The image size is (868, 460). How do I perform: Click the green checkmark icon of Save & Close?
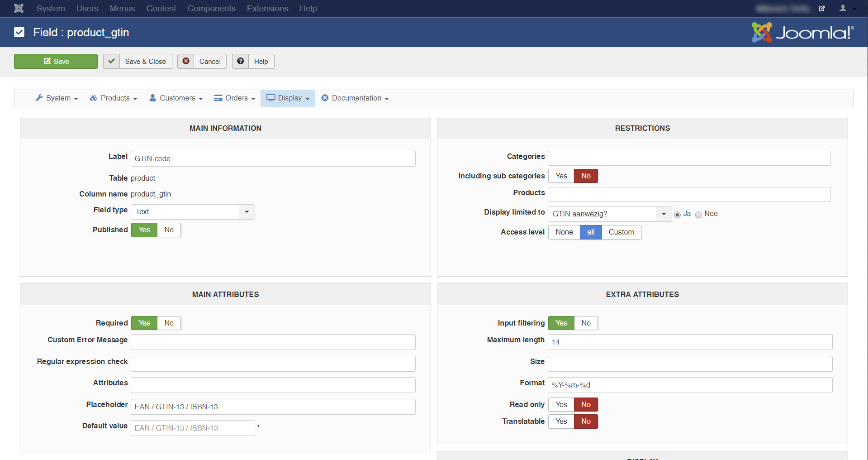(x=112, y=61)
